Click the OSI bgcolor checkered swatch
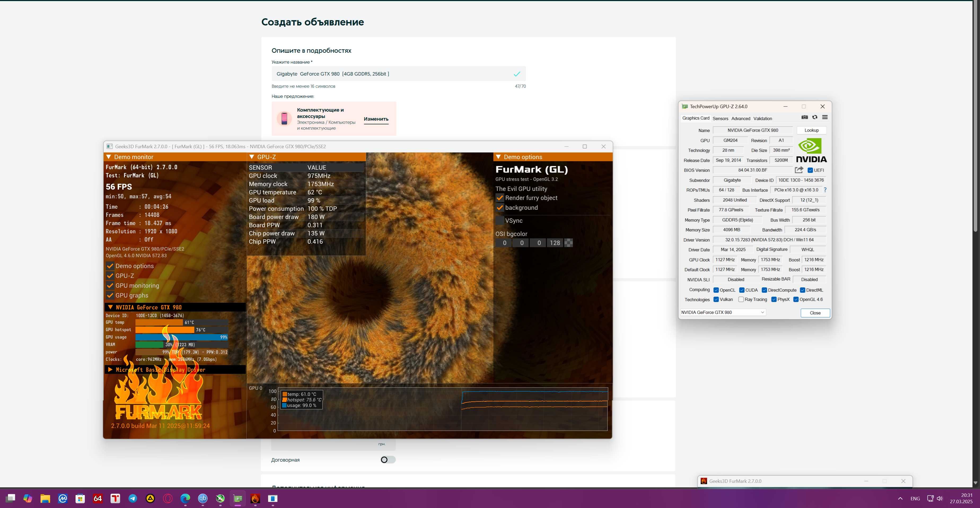Screen dimensions: 980x508 [568, 243]
